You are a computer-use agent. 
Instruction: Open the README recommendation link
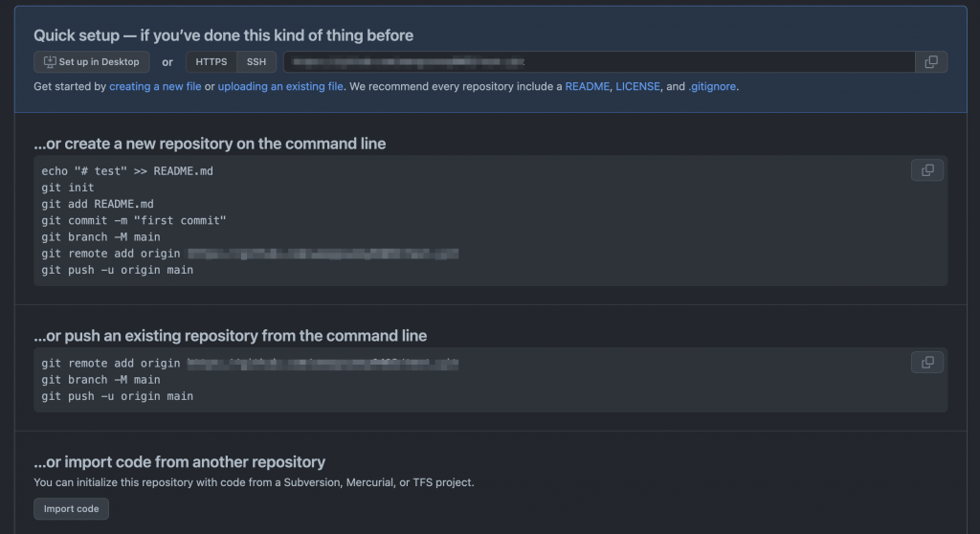pos(587,86)
